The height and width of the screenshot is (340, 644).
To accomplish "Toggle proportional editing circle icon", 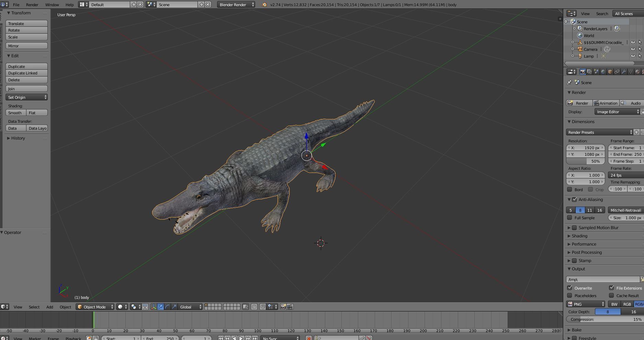I will 254,307.
